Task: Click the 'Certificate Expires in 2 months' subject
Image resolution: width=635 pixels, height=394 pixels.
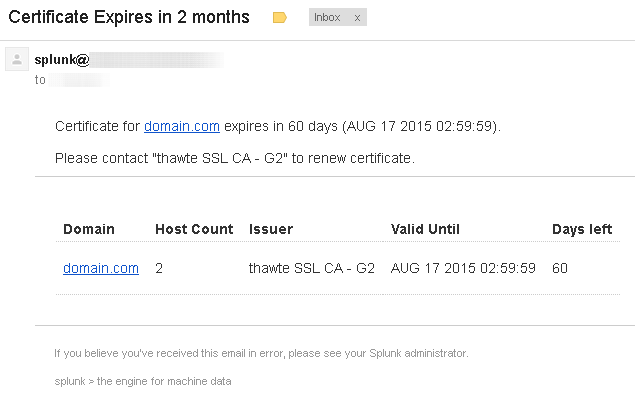Action: click(x=129, y=17)
